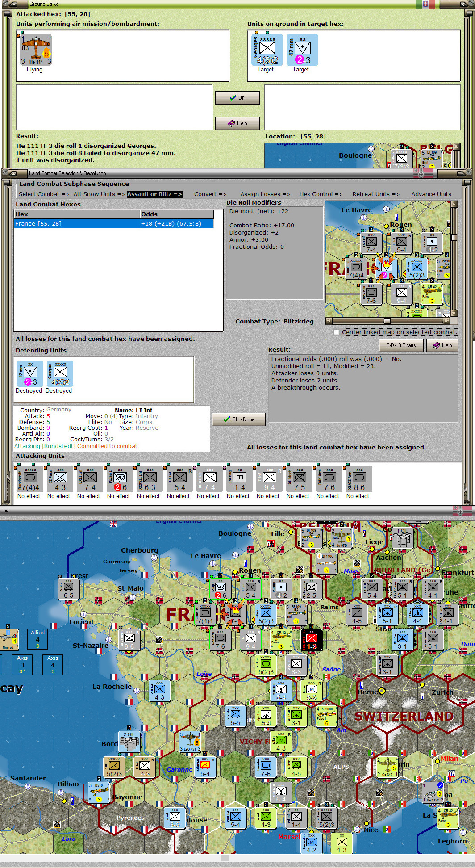Select the PzJag I 2-6 attacking unit
The width and height of the screenshot is (475, 868).
[120, 479]
